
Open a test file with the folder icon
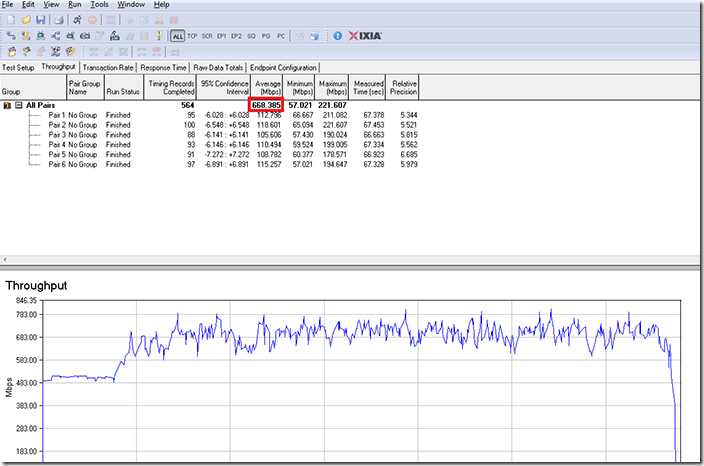pos(24,20)
